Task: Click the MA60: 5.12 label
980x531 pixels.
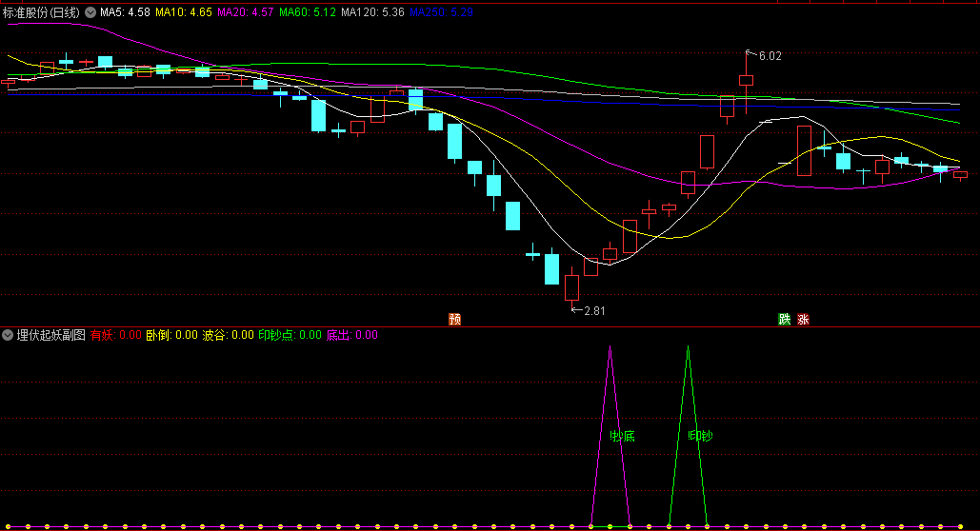Action: [x=308, y=12]
